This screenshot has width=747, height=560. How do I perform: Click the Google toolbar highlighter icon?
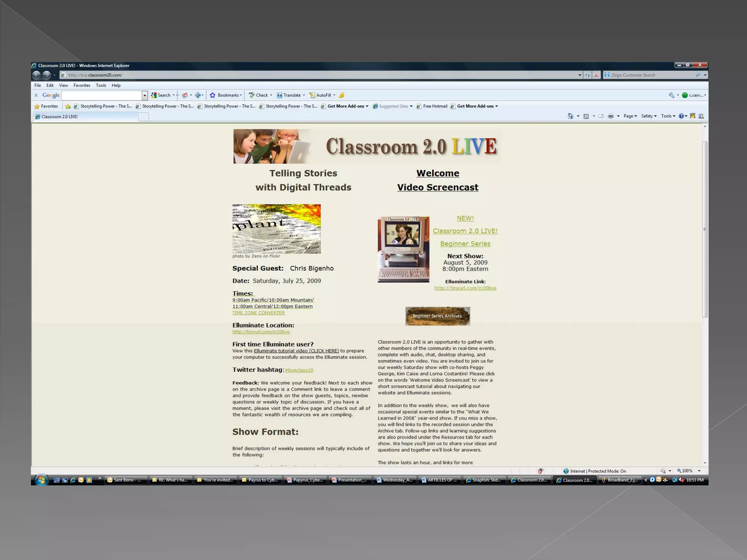pos(342,95)
